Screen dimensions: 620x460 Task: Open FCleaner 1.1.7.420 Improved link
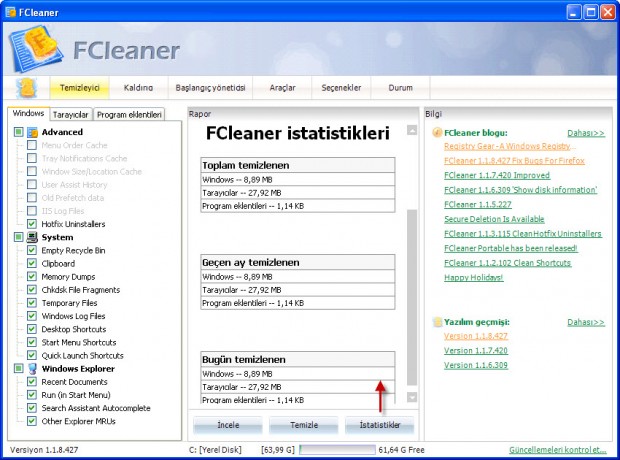[x=497, y=175]
